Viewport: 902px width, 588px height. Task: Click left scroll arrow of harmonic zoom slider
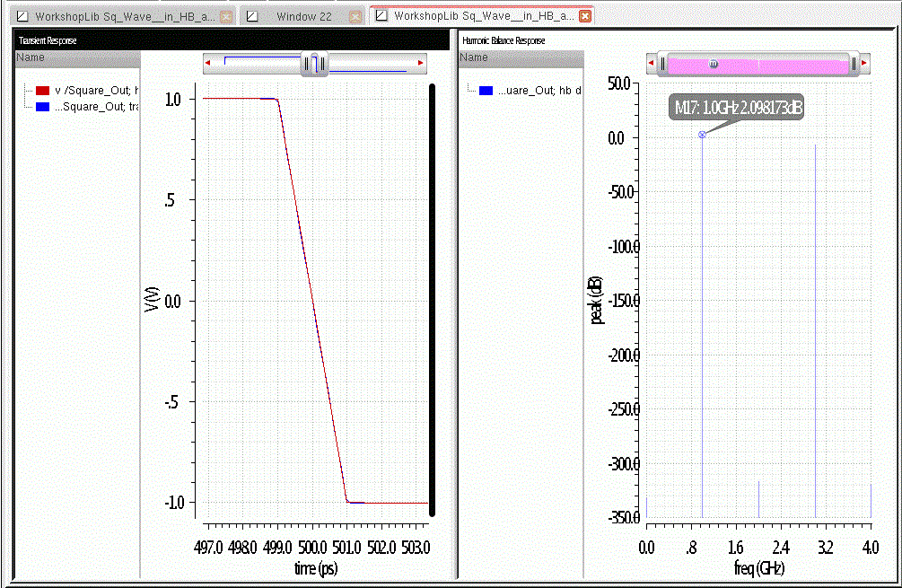pyautogui.click(x=650, y=65)
